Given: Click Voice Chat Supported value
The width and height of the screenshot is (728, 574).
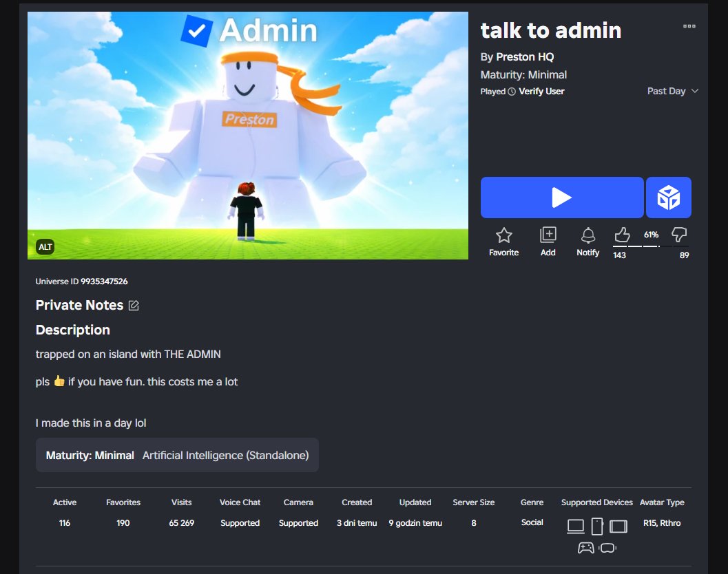Looking at the screenshot, I should click(x=240, y=523).
